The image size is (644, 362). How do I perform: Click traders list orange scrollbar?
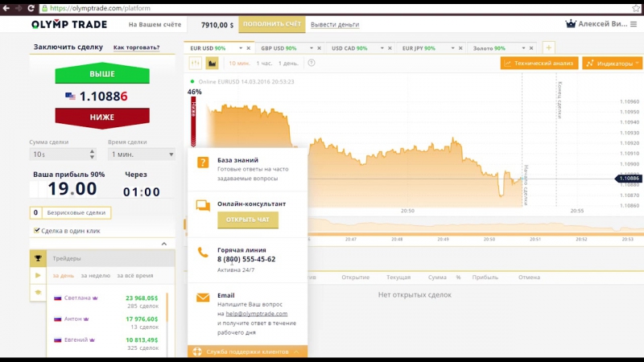167,308
